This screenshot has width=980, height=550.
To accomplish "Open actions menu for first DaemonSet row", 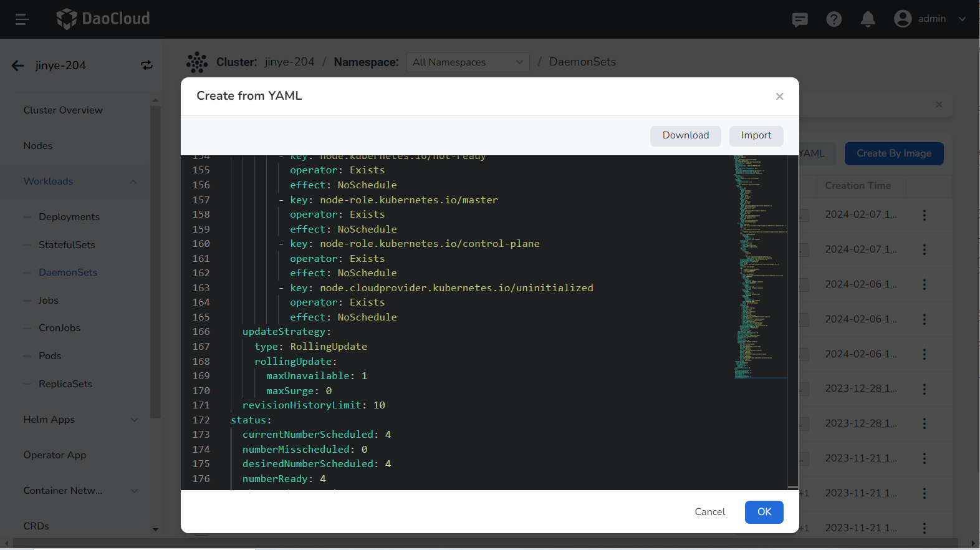I will pos(924,215).
